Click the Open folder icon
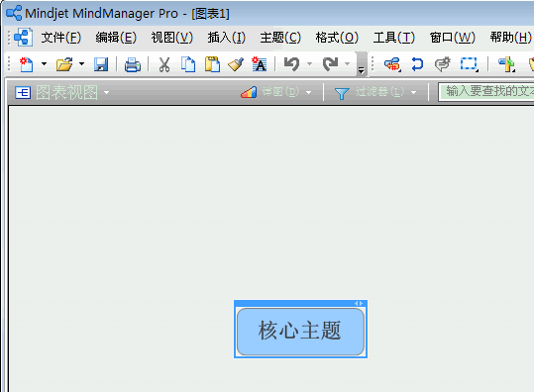Screen dimensions: 534x392 tap(64, 64)
